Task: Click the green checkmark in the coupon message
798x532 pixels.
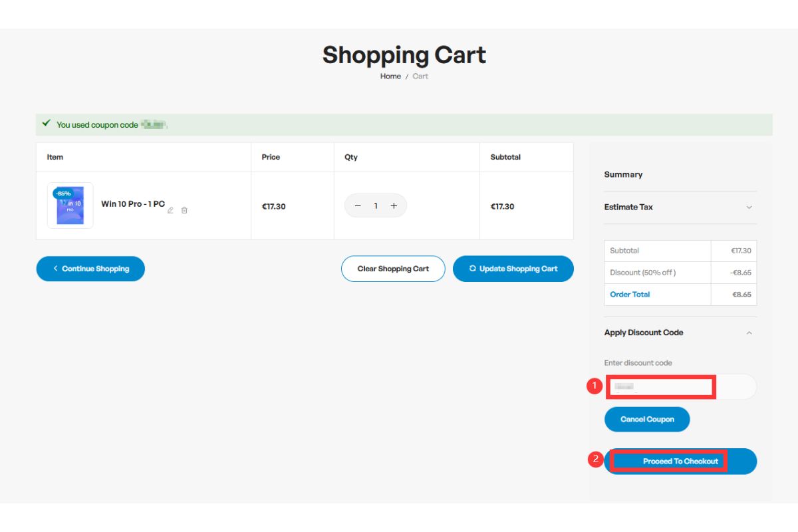Action: pyautogui.click(x=46, y=124)
